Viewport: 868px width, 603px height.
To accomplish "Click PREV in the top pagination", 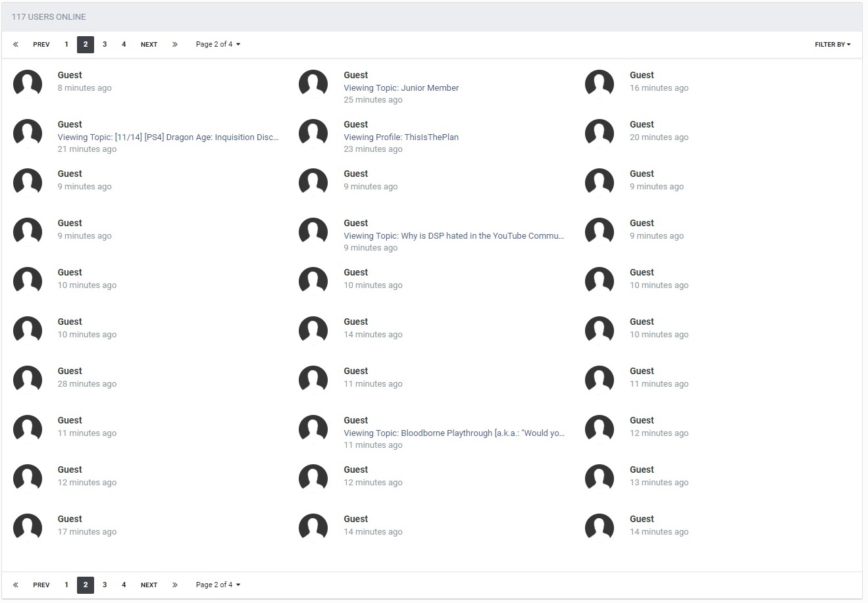I will [41, 45].
